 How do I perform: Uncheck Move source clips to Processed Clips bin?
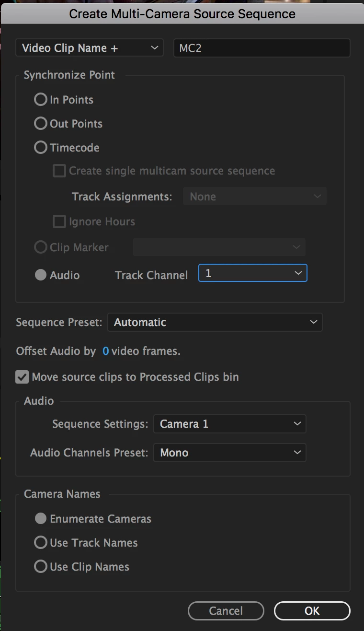[x=22, y=377]
